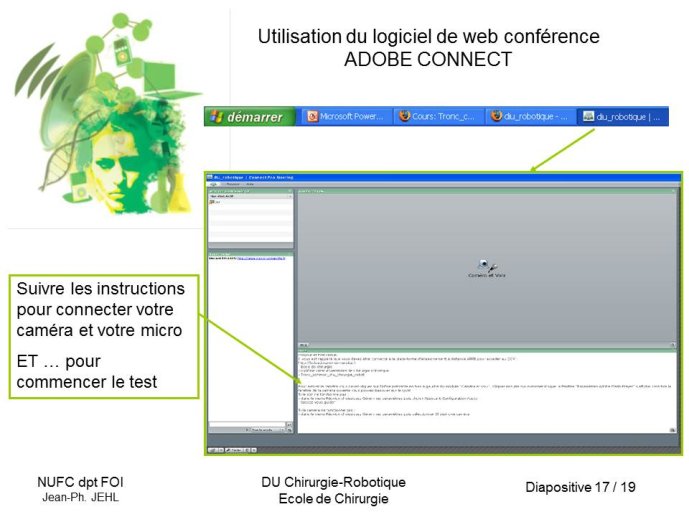Viewport: 689px width, 517px height.
Task: Click the slide title ADOBE CONNECT
Action: point(428,59)
